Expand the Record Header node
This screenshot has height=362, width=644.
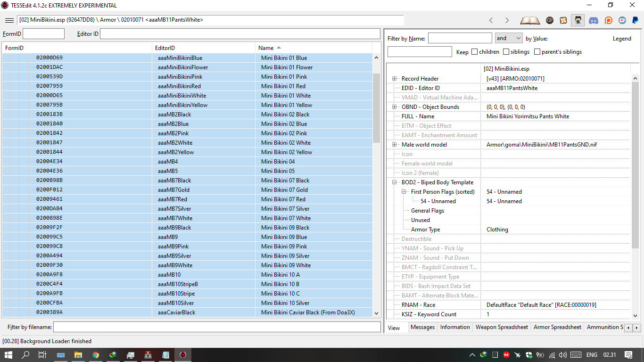point(394,79)
